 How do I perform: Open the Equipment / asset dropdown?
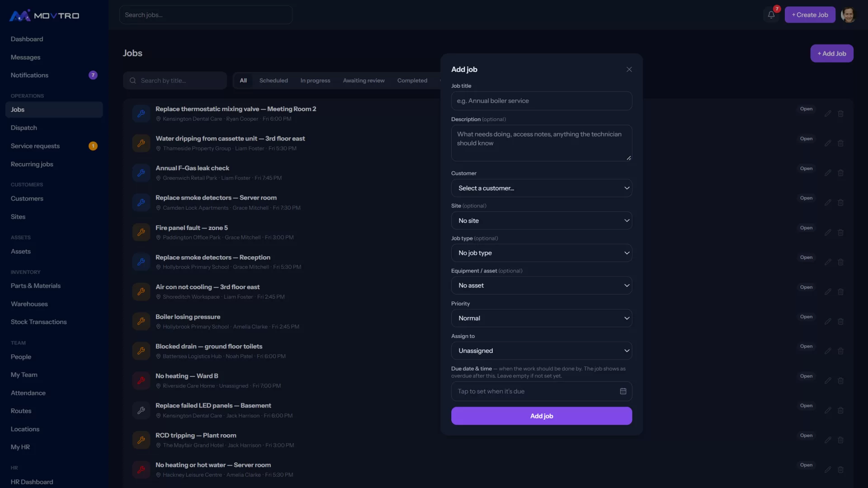(x=542, y=286)
